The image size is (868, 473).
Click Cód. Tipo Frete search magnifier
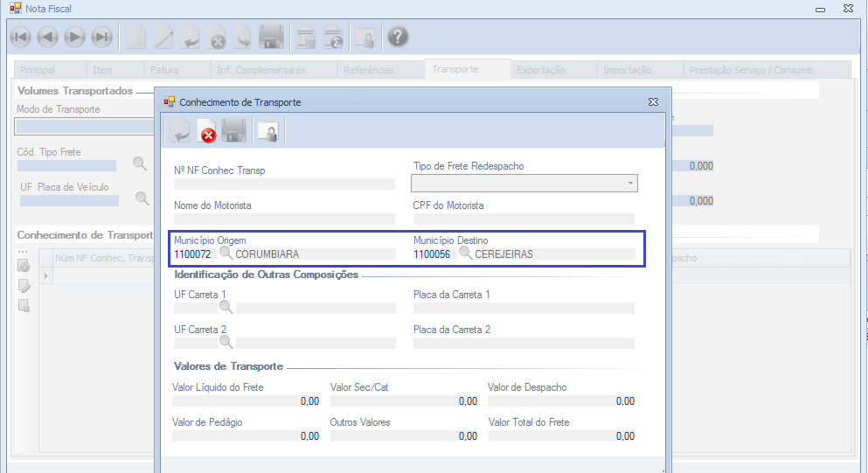[140, 163]
